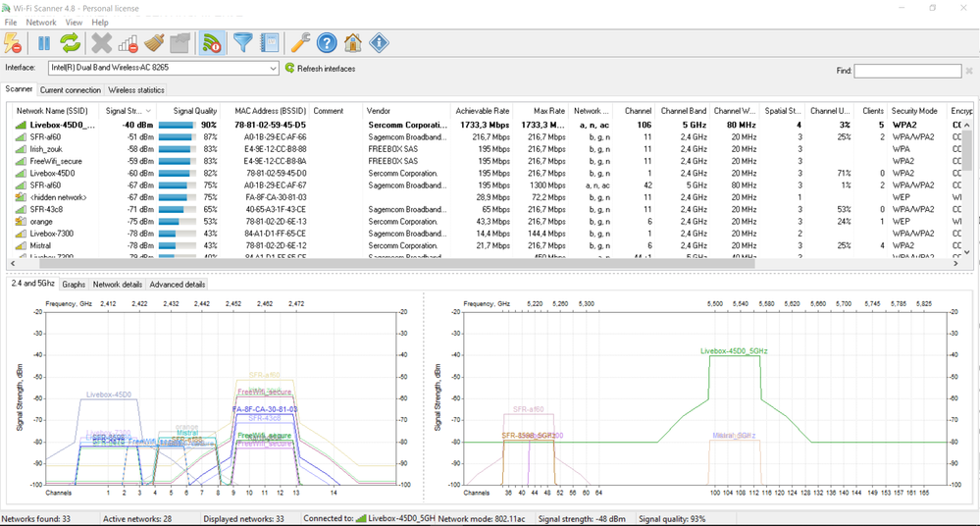
Task: Click the signal bars with red stop icon
Action: 128,43
